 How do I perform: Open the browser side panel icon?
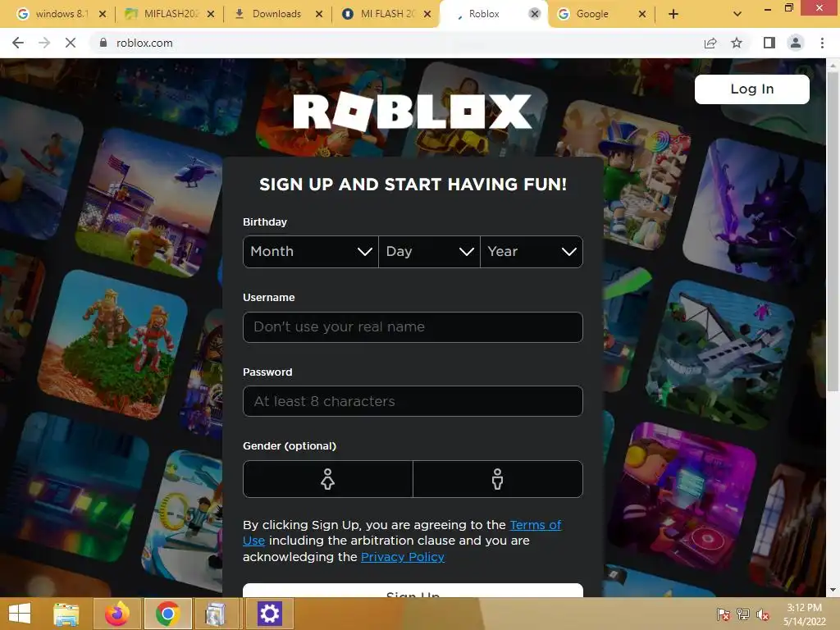[x=769, y=43]
